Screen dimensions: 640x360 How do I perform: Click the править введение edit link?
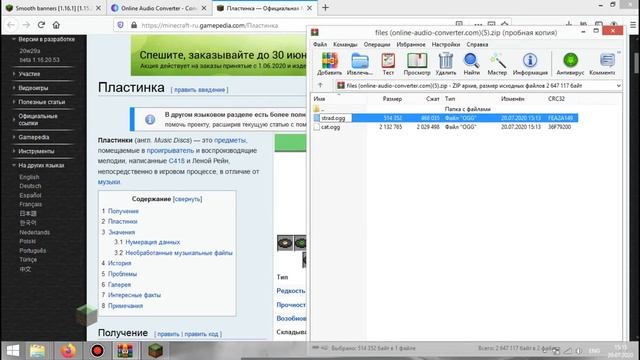199,89
